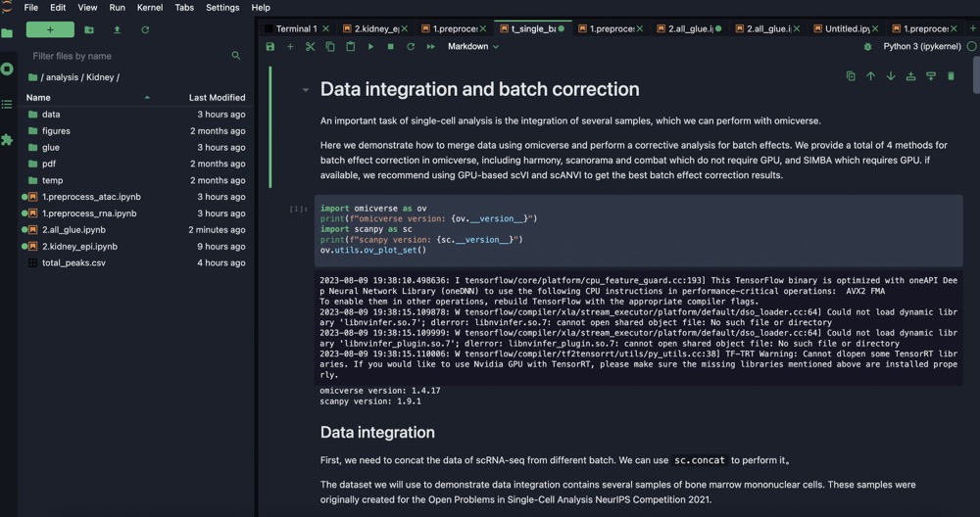Navigate to analysis in the breadcrumb path
The height and width of the screenshot is (517, 980).
coord(62,77)
